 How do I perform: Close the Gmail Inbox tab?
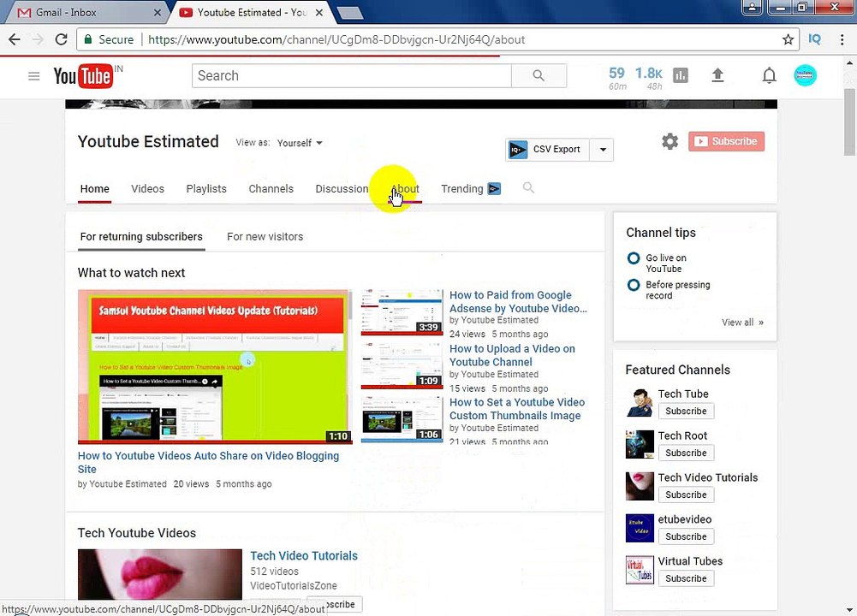point(158,12)
